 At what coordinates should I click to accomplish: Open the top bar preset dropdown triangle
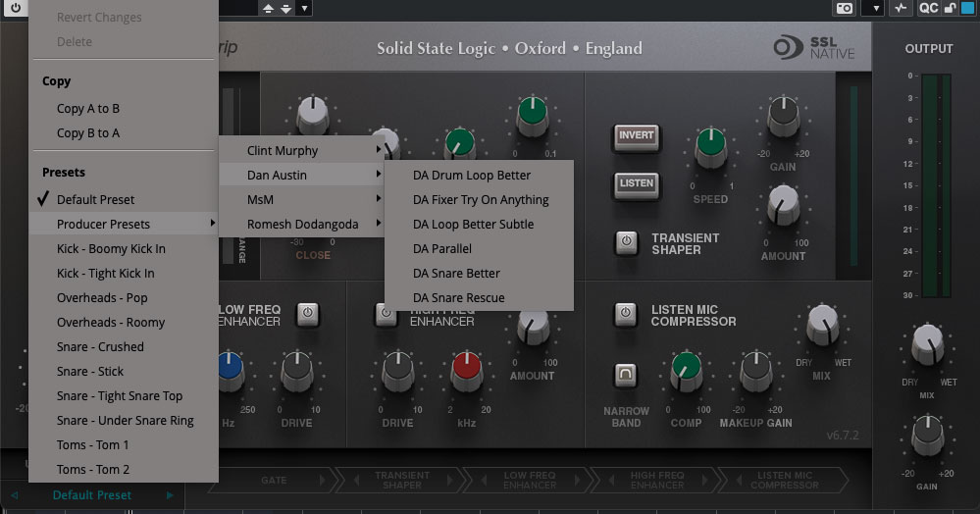click(304, 8)
